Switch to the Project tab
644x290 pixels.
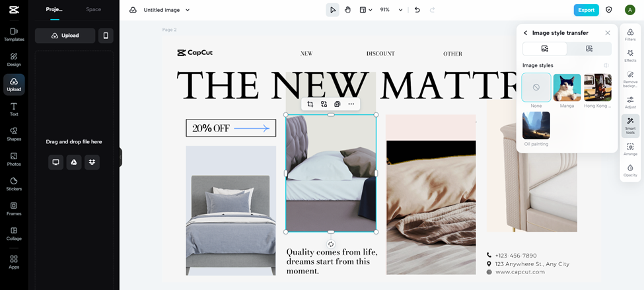[x=54, y=9]
